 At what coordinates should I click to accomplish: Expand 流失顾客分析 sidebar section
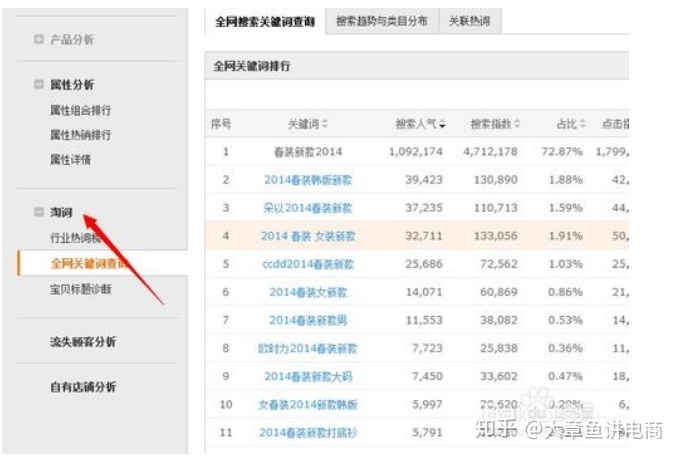point(83,342)
